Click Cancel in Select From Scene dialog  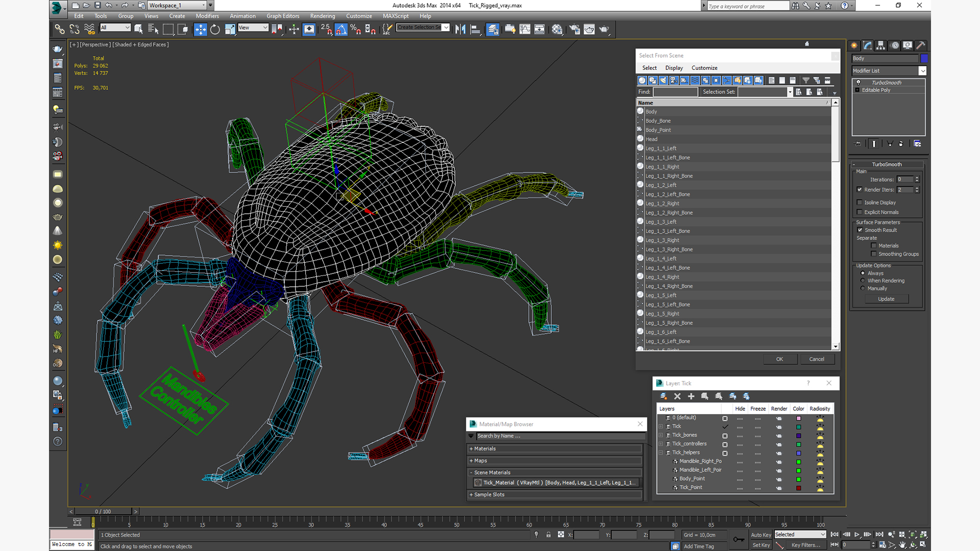pos(817,359)
